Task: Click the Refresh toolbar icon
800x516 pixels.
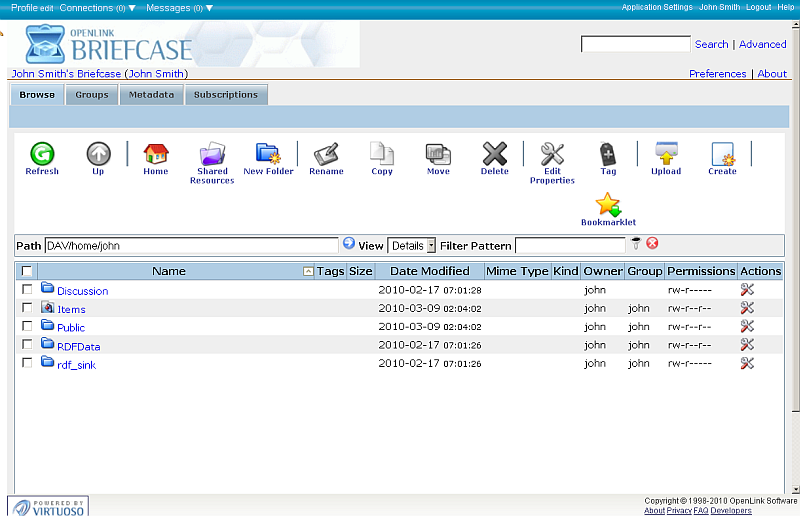Action: coord(41,154)
